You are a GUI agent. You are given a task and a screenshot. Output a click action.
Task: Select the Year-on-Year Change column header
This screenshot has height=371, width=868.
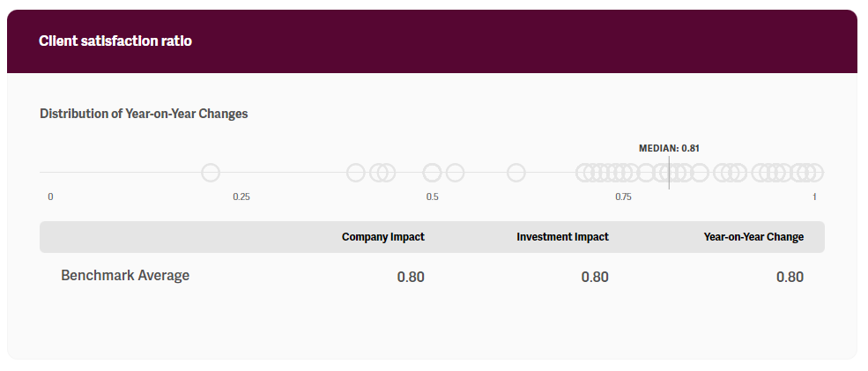tap(753, 237)
